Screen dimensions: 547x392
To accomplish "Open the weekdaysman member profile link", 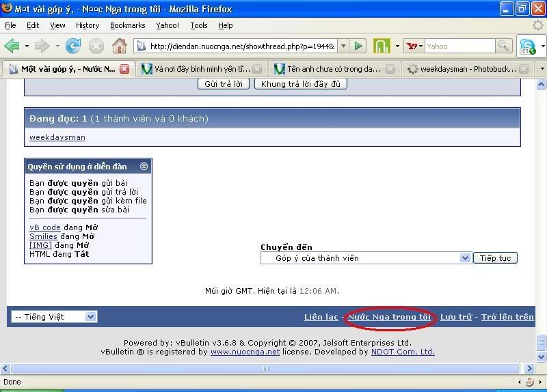I will click(x=57, y=137).
